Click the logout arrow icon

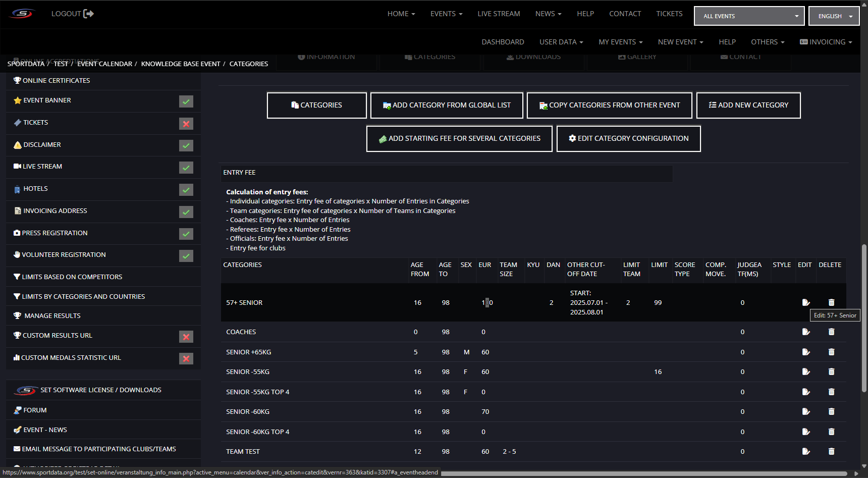(x=88, y=14)
